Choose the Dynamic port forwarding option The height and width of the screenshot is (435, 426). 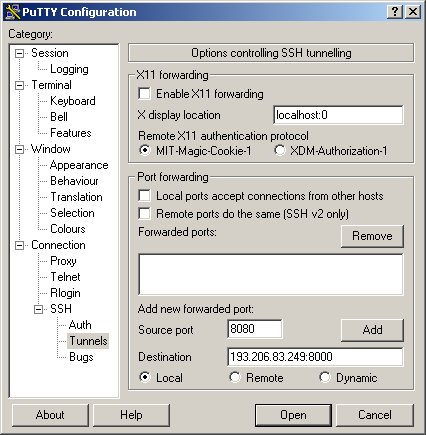[325, 377]
